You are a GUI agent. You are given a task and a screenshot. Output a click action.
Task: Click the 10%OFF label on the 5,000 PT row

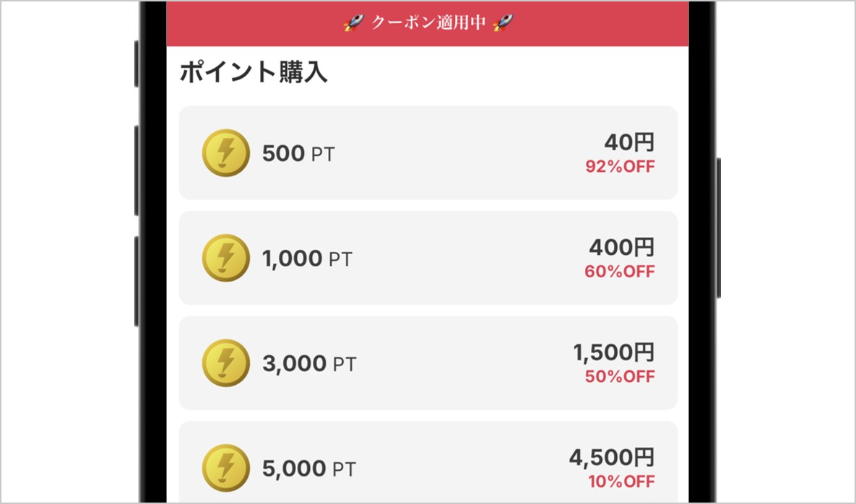pyautogui.click(x=620, y=481)
